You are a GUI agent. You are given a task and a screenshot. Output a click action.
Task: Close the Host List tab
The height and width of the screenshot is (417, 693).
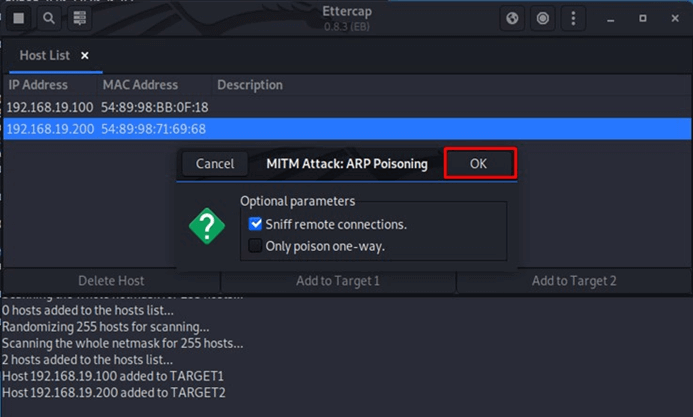[x=85, y=56]
